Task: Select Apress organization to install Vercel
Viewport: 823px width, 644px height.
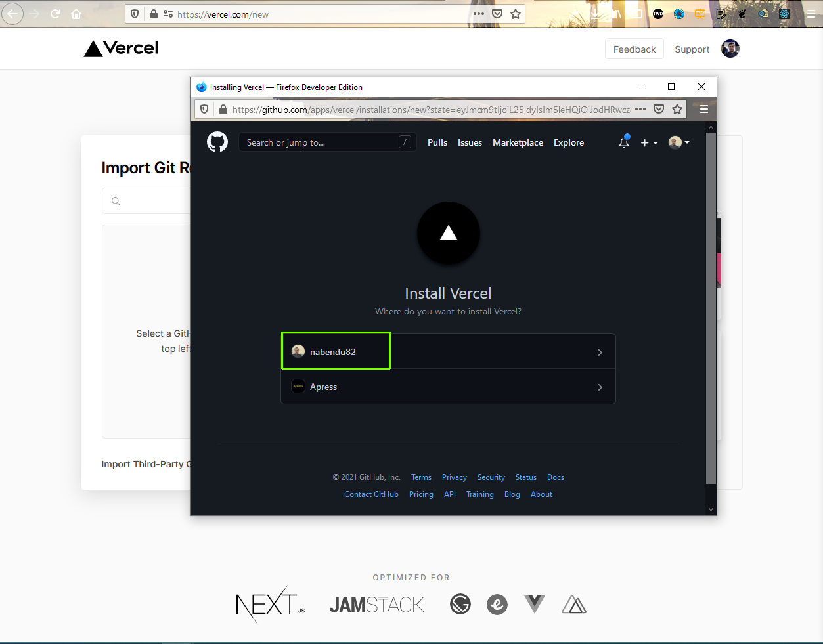Action: coord(448,387)
